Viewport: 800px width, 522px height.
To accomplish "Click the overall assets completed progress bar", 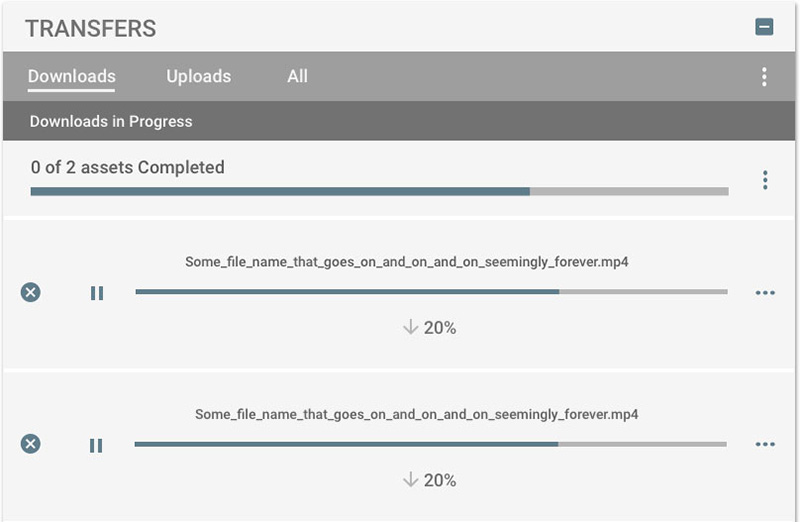I will 379,190.
